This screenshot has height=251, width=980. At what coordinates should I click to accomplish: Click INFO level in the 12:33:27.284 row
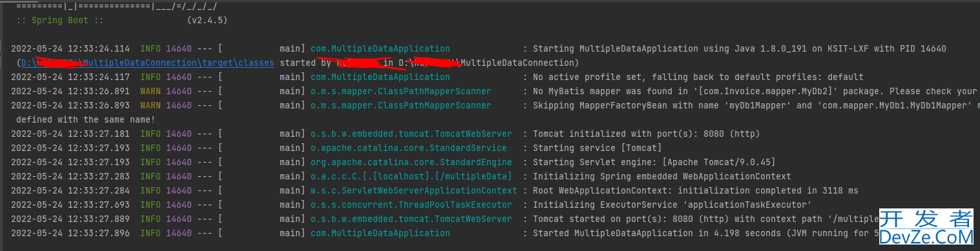[151, 190]
